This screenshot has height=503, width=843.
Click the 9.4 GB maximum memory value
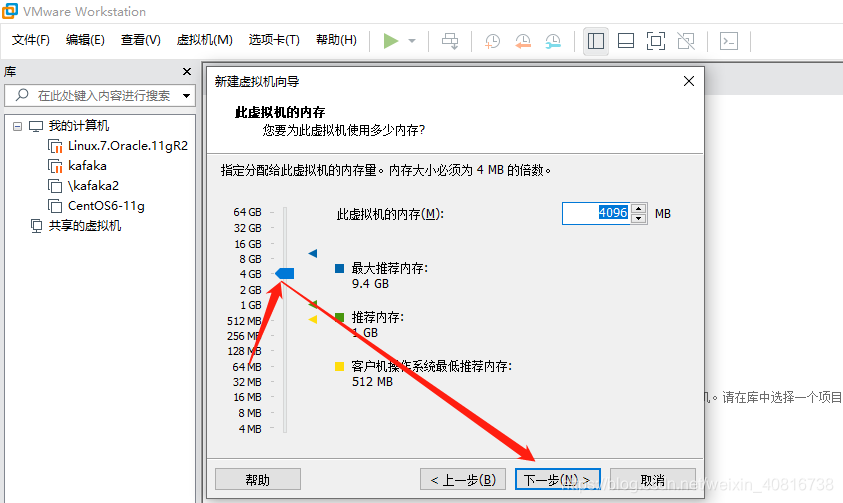[x=370, y=284]
